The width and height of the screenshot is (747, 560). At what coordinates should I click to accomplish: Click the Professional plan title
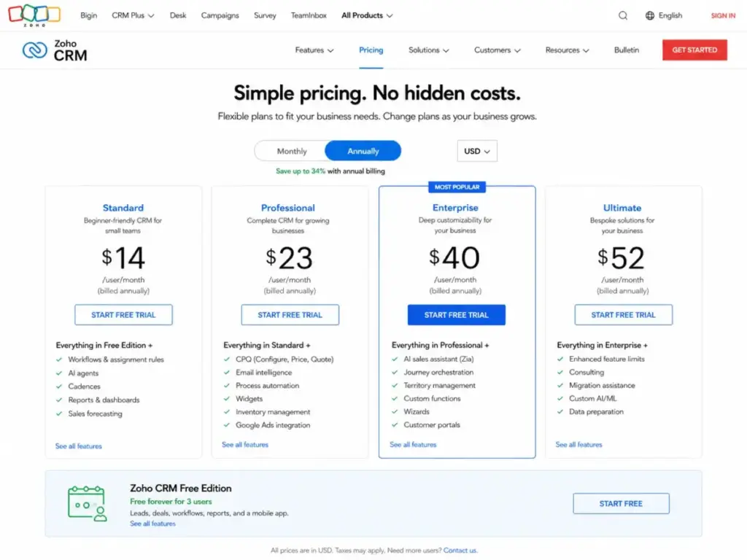tap(287, 208)
